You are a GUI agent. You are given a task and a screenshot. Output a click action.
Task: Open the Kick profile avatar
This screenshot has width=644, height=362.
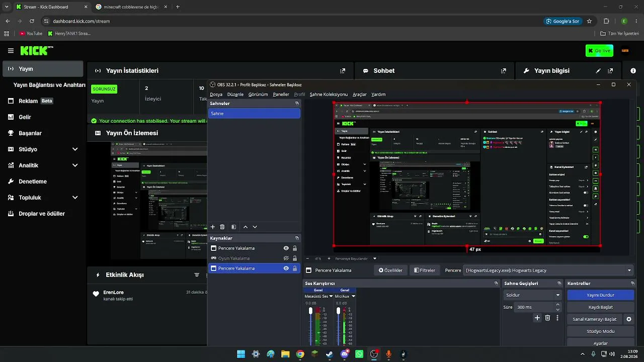click(x=625, y=50)
